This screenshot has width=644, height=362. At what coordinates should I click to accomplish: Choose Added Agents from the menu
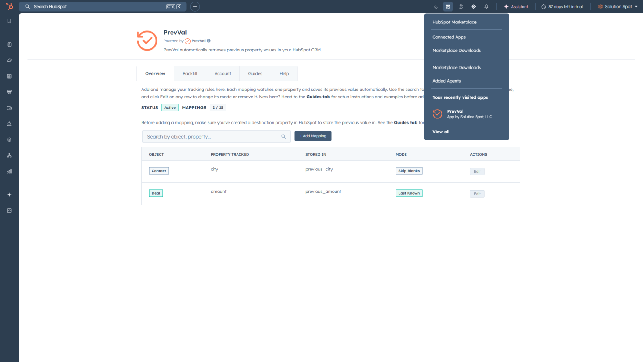[446, 81]
